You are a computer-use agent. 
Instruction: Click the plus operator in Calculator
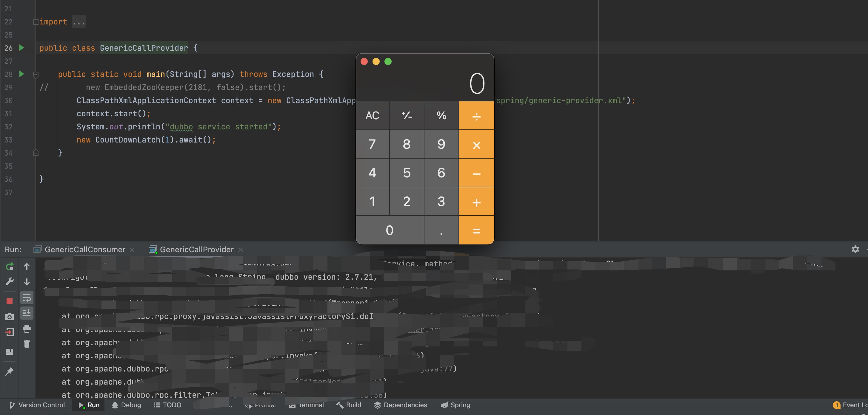tap(476, 202)
